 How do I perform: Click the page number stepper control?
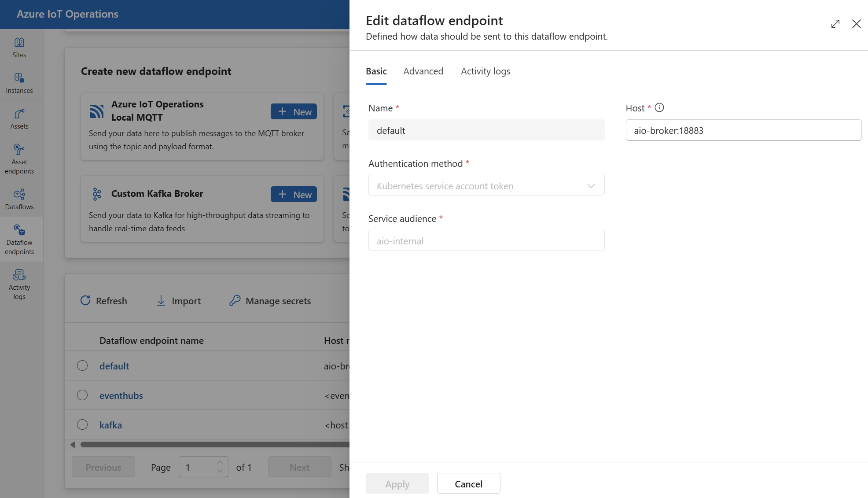click(203, 466)
